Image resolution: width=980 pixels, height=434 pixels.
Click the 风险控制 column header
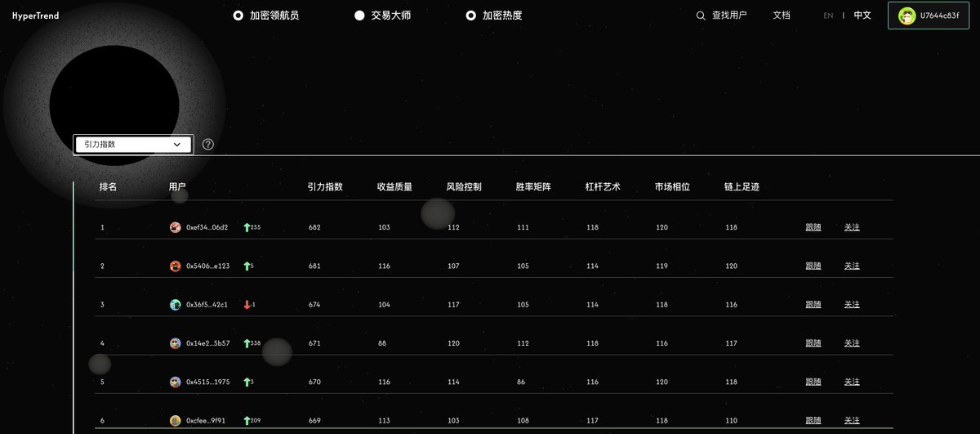pos(464,187)
